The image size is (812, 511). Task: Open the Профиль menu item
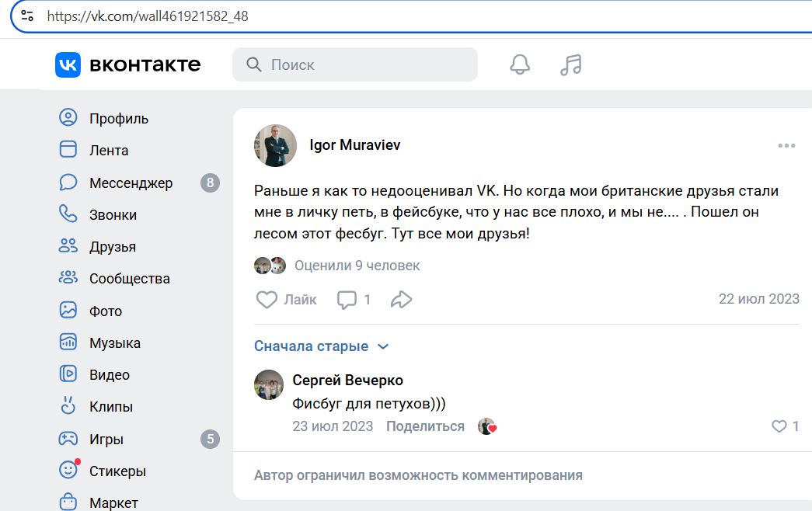coord(117,118)
